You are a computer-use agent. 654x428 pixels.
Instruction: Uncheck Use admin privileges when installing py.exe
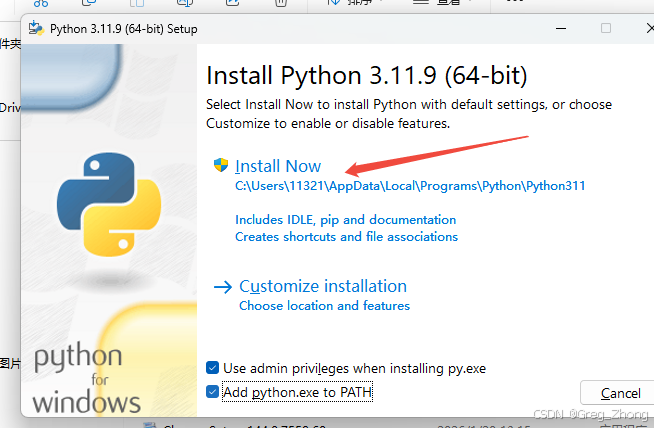pyautogui.click(x=212, y=368)
